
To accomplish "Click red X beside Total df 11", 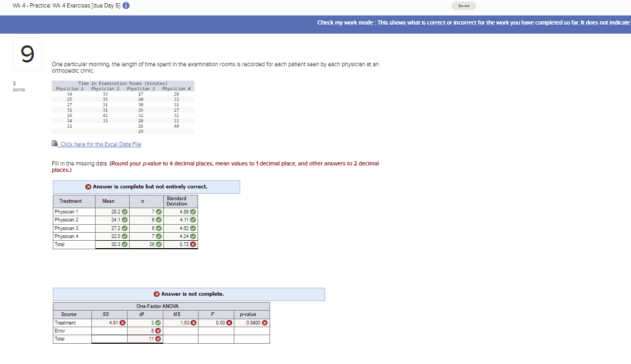I will pyautogui.click(x=158, y=339).
